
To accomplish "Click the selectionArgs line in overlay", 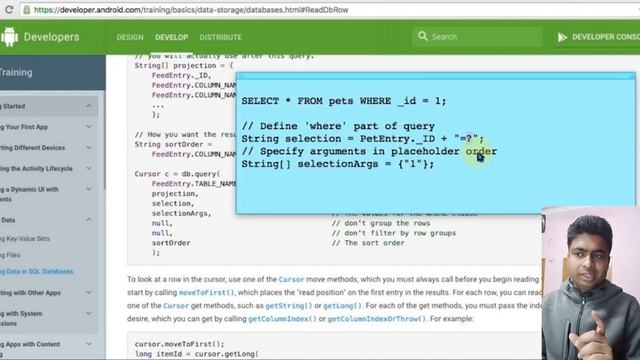I will [338, 164].
